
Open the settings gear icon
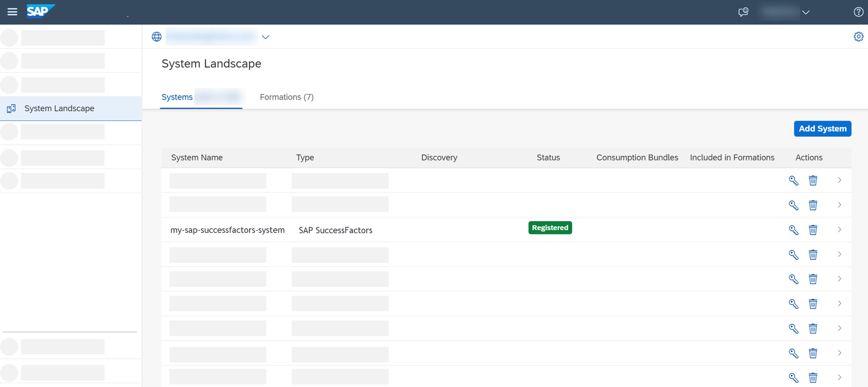point(858,37)
